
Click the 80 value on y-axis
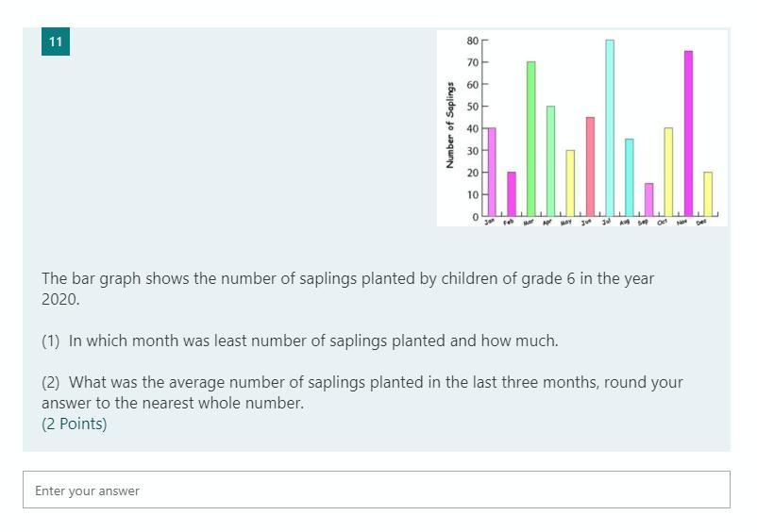tap(472, 41)
